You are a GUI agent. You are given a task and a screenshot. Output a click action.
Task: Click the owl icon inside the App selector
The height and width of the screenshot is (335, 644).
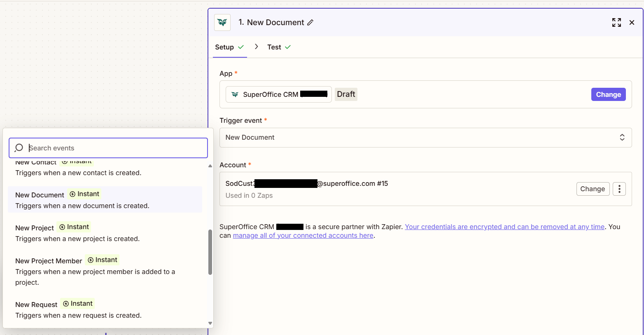click(234, 94)
